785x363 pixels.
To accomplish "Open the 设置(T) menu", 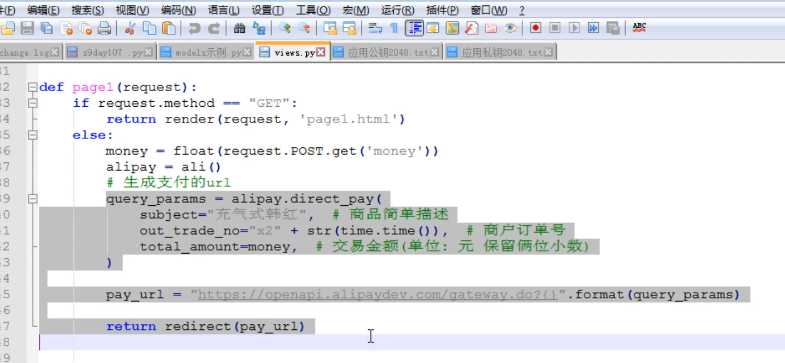I will pyautogui.click(x=267, y=11).
